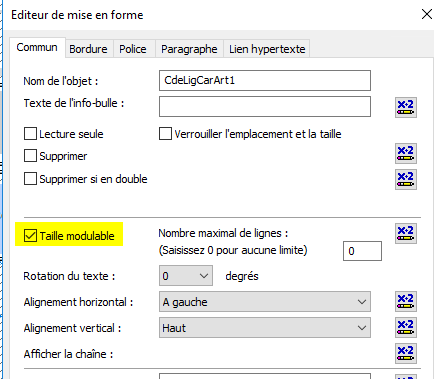
Task: Go to the Lien hypertexte tab
Action: pos(267,49)
